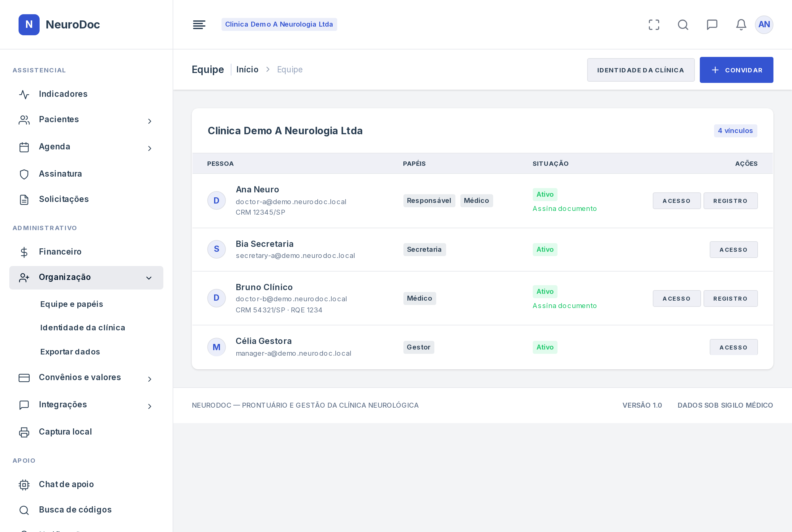Click ACESSO button for Célia Gestora
Screen dimensions: 792x532
coord(733,347)
